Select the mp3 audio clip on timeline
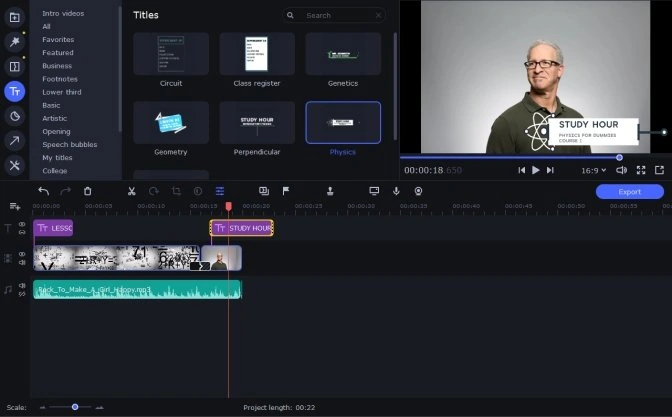This screenshot has width=672, height=417. (137, 289)
